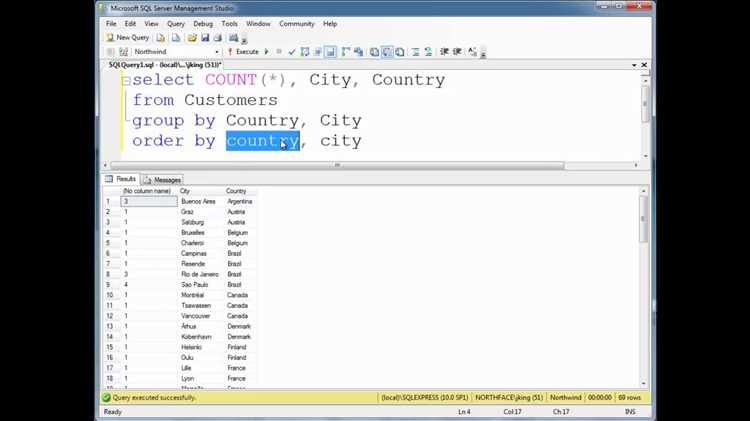Click the Display Estimated Execution Plan icon
Screen dimensions: 750x421
[305, 52]
